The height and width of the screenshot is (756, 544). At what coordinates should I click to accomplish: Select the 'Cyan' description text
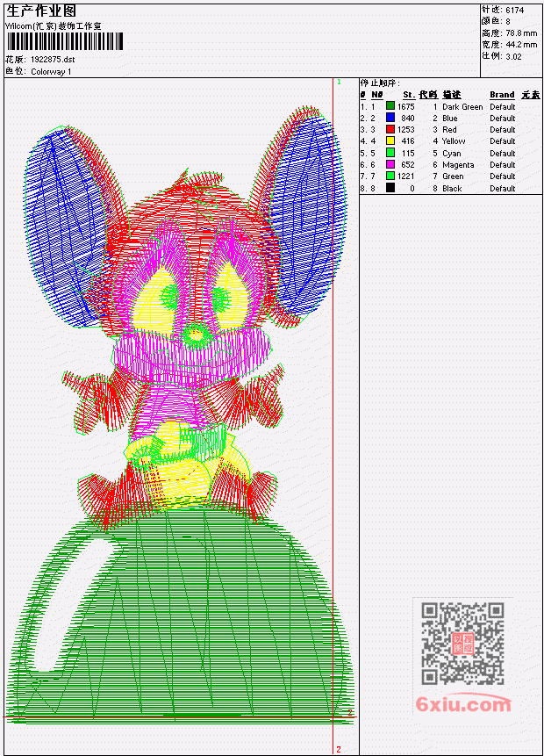(x=452, y=154)
